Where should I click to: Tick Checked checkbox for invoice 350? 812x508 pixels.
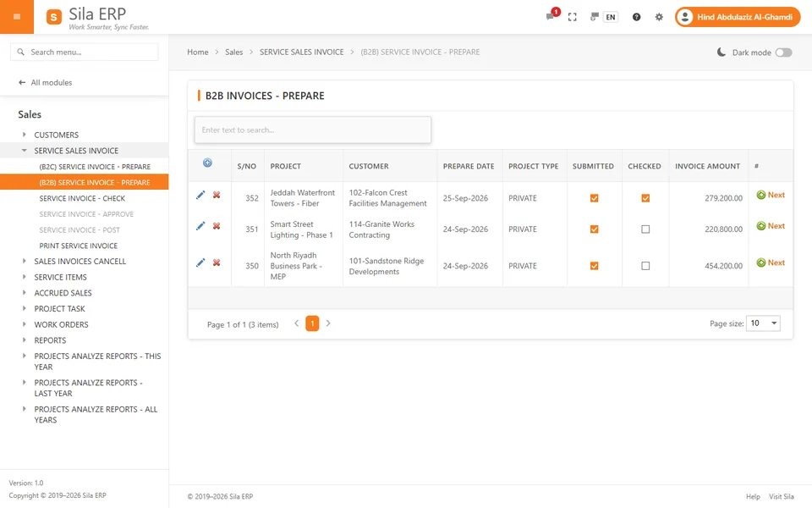[x=645, y=266]
